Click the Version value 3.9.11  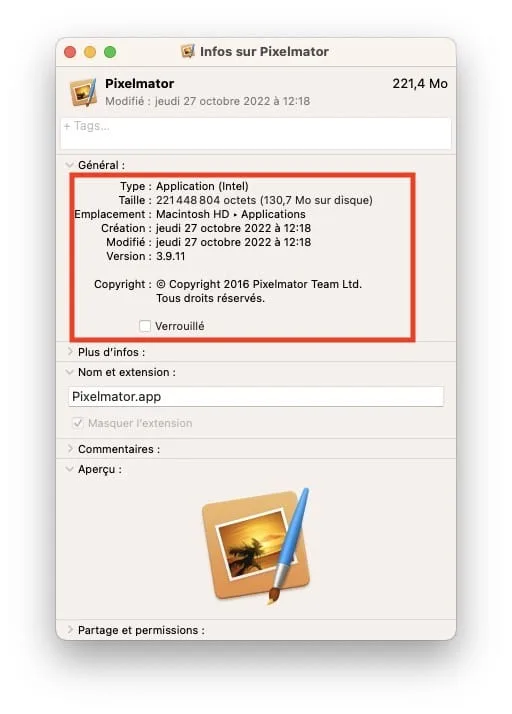point(171,256)
